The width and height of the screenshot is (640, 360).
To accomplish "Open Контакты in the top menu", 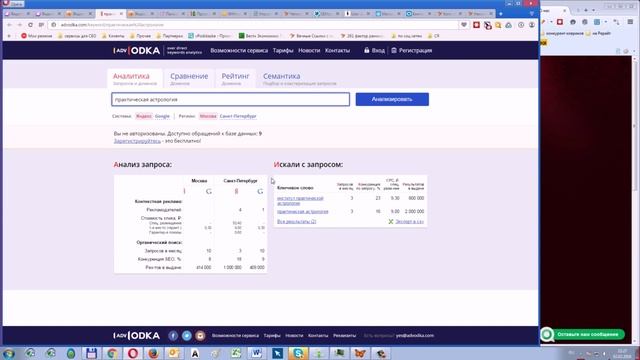I will [x=337, y=50].
